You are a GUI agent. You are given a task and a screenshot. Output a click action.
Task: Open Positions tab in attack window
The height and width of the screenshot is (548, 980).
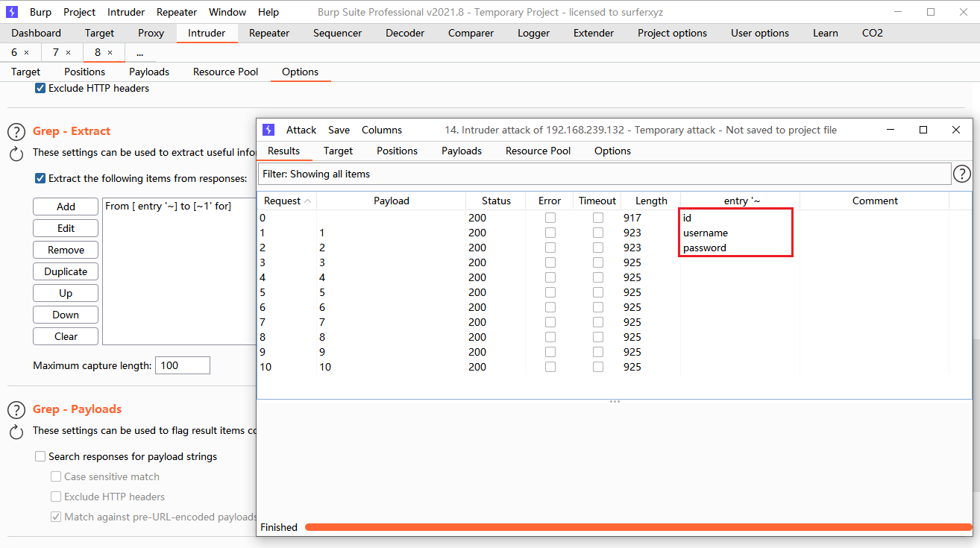point(397,151)
